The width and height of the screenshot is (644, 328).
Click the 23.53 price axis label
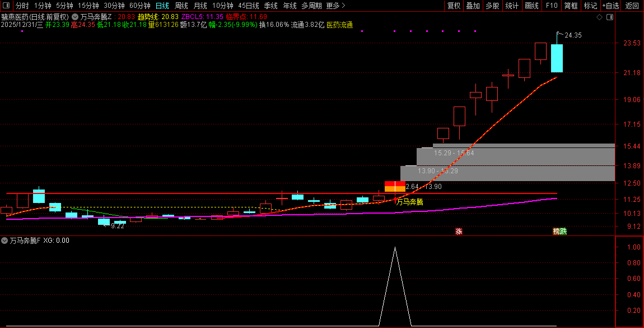coord(632,43)
